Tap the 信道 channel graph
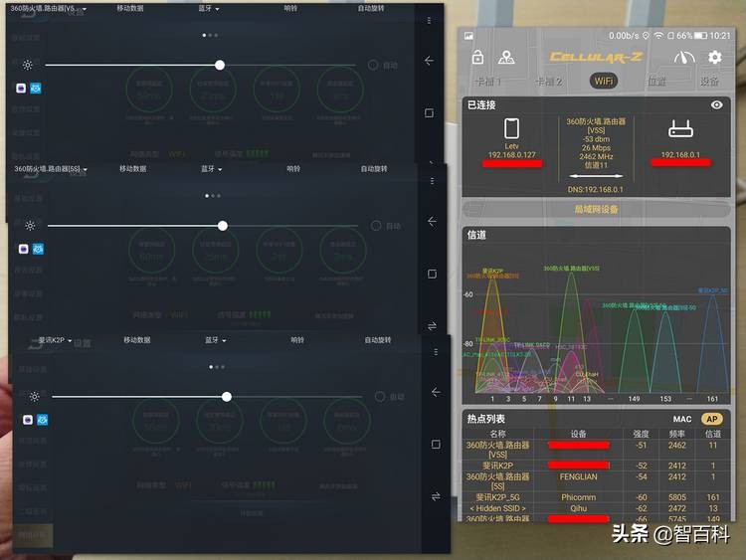This screenshot has width=746, height=560. (596, 315)
